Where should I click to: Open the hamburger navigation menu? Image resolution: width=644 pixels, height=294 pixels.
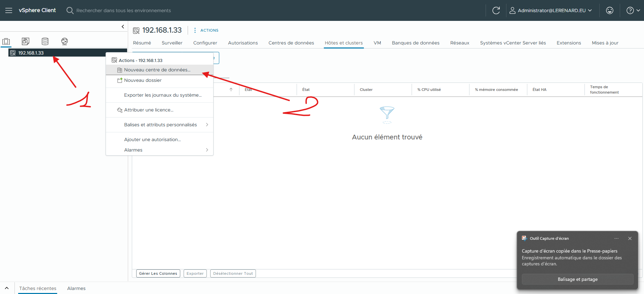(9, 10)
